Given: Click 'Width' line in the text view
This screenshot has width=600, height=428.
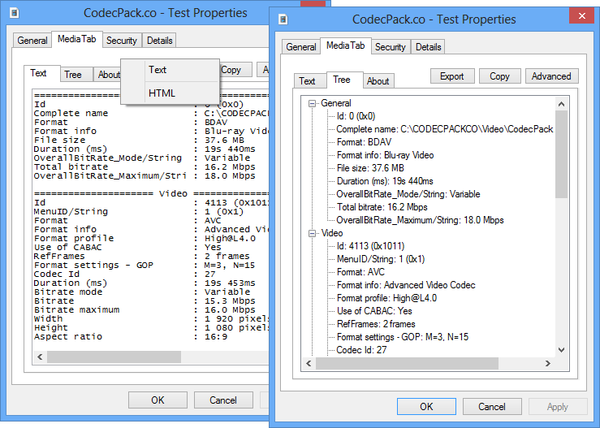Looking at the screenshot, I should click(151, 319).
